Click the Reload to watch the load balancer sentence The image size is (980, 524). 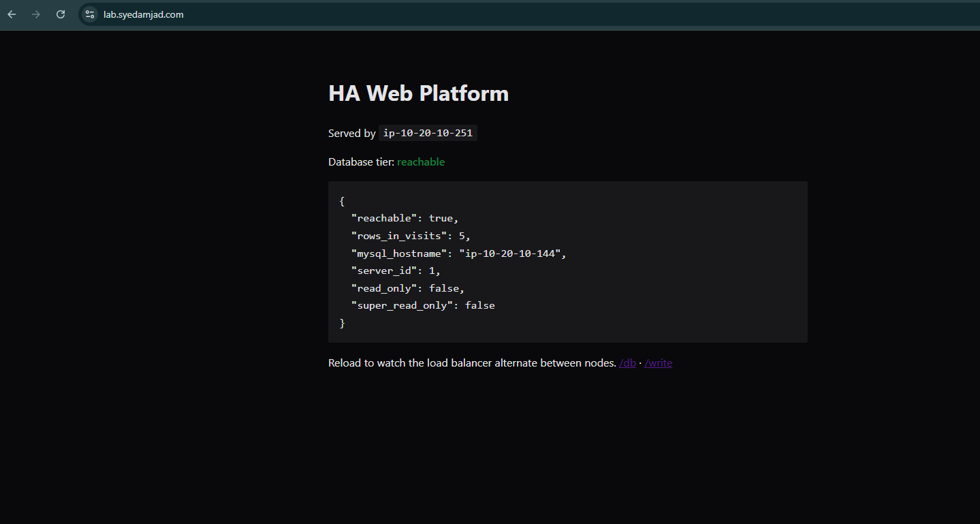[472, 363]
